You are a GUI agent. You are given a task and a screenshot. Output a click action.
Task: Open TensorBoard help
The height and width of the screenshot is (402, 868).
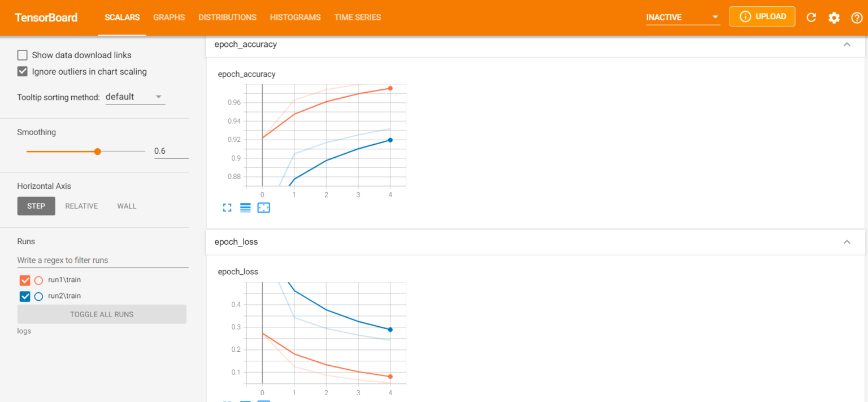click(857, 18)
